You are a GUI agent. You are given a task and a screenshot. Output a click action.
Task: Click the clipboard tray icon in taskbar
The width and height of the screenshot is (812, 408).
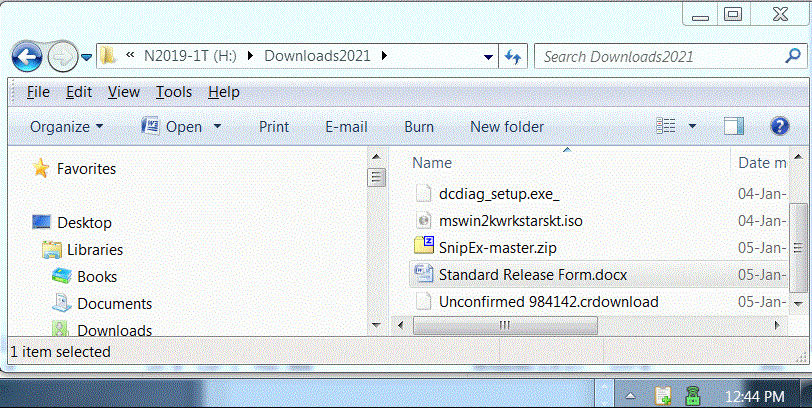pyautogui.click(x=663, y=396)
